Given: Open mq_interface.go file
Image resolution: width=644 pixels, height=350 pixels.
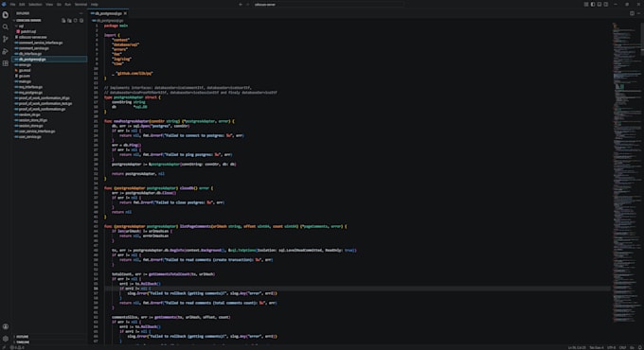Looking at the screenshot, I should 30,87.
